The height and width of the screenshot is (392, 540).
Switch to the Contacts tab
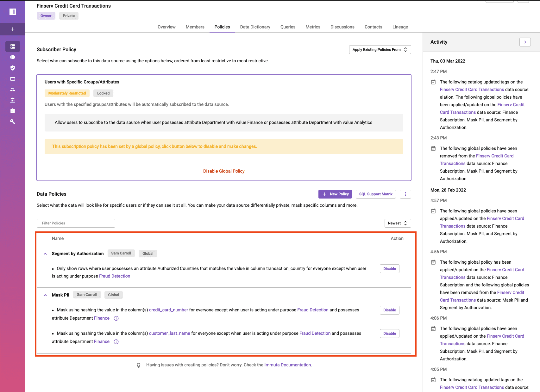[373, 27]
